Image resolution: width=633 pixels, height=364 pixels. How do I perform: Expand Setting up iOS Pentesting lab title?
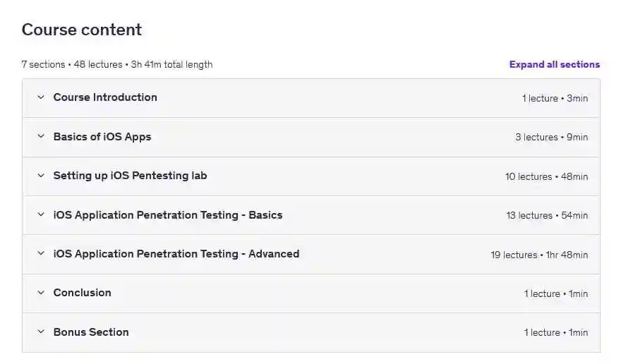tap(130, 176)
